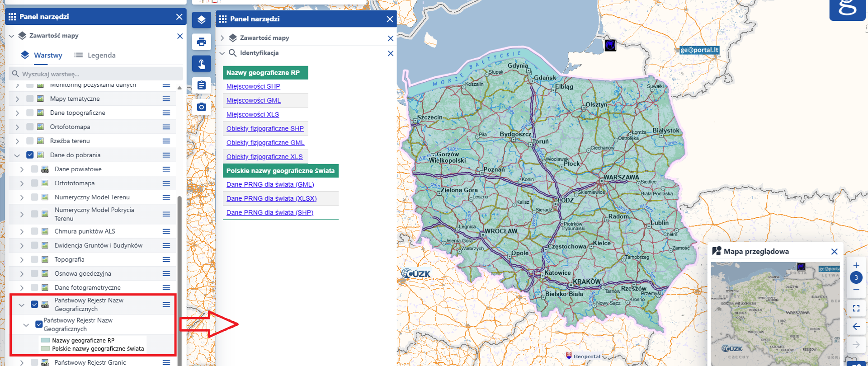Click the geoportal.lt map badge
868x366 pixels.
coord(699,50)
